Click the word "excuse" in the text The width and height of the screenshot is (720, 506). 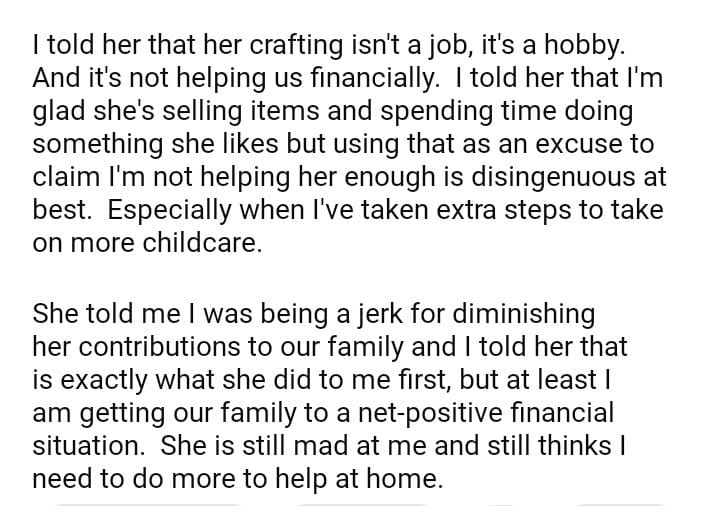point(590,143)
